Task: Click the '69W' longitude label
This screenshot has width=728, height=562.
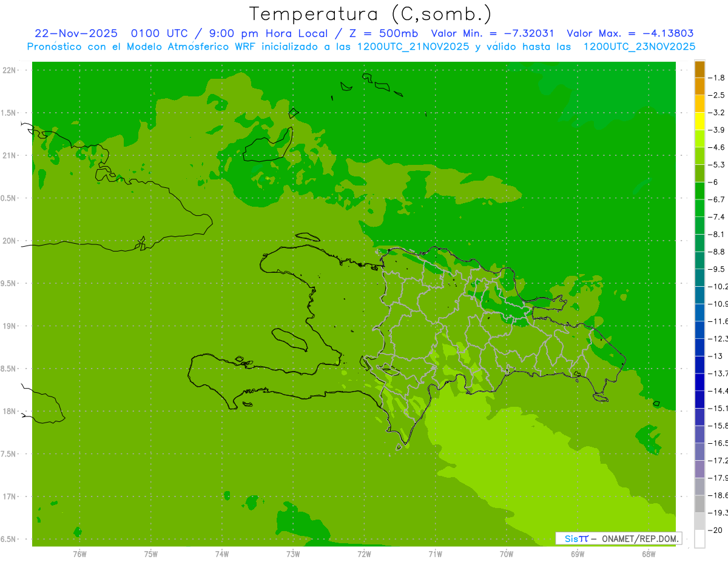Action: pyautogui.click(x=577, y=554)
